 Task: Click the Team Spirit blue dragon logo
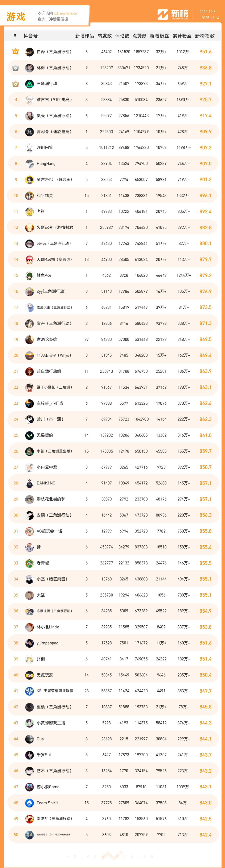(x=30, y=803)
